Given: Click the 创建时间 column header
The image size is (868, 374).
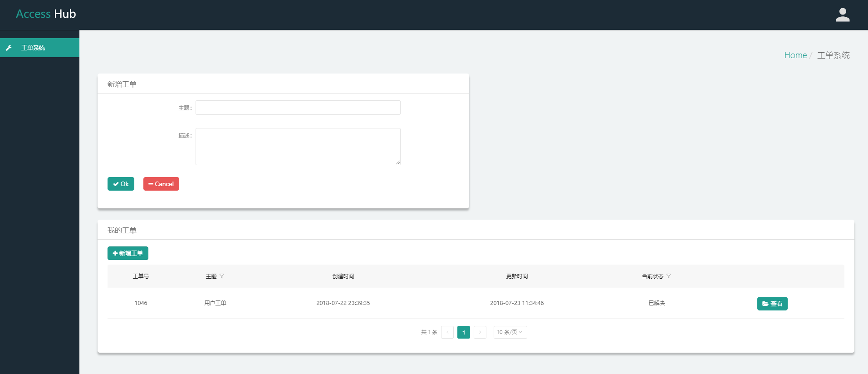Looking at the screenshot, I should pyautogui.click(x=343, y=276).
